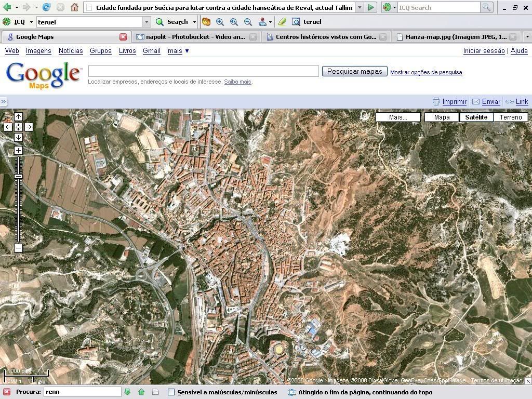The image size is (532, 399).
Task: Switch map view to Mapa
Action: [x=442, y=117]
